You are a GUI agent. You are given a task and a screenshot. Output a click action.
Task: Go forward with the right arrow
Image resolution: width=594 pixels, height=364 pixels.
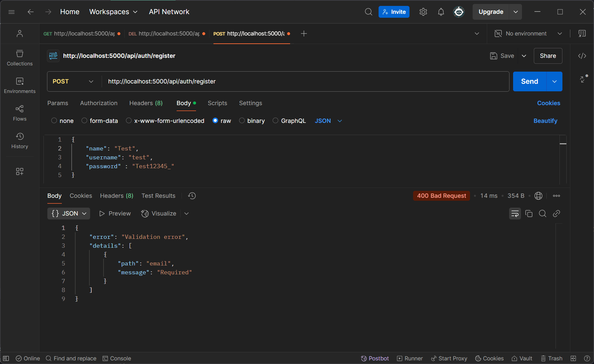click(x=48, y=12)
